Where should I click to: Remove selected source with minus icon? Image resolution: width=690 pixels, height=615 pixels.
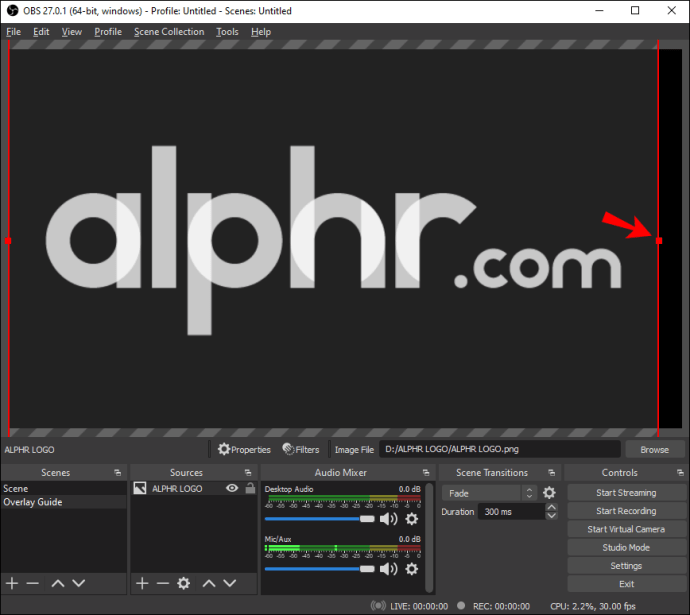click(x=162, y=583)
